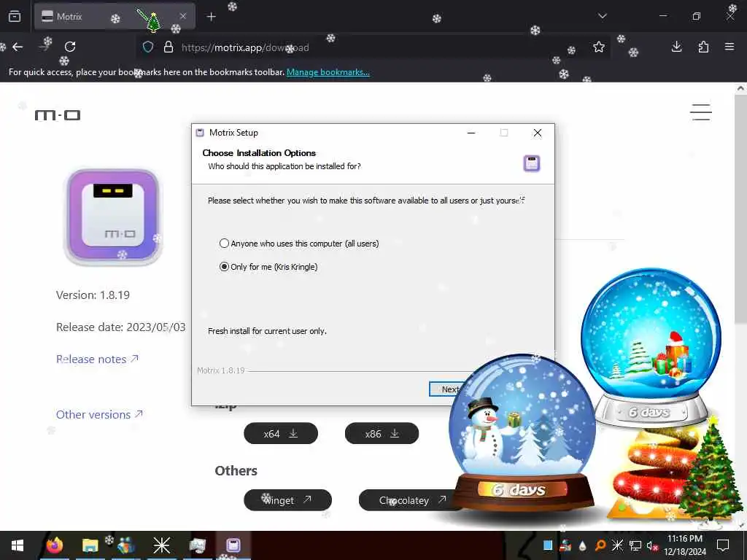This screenshot has width=747, height=560.
Task: Click the Motrix m-o logo
Action: click(x=58, y=114)
